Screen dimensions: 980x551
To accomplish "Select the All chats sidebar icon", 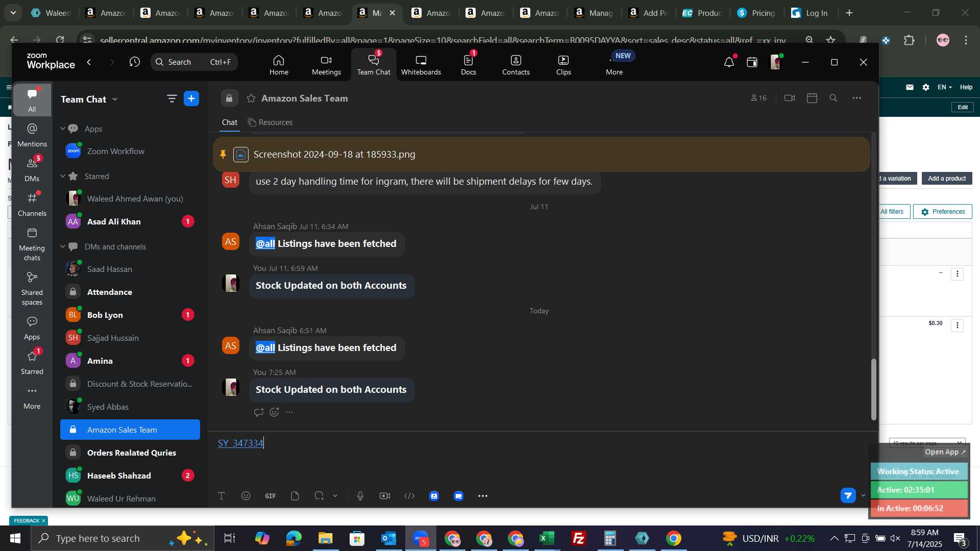I will coord(32,100).
